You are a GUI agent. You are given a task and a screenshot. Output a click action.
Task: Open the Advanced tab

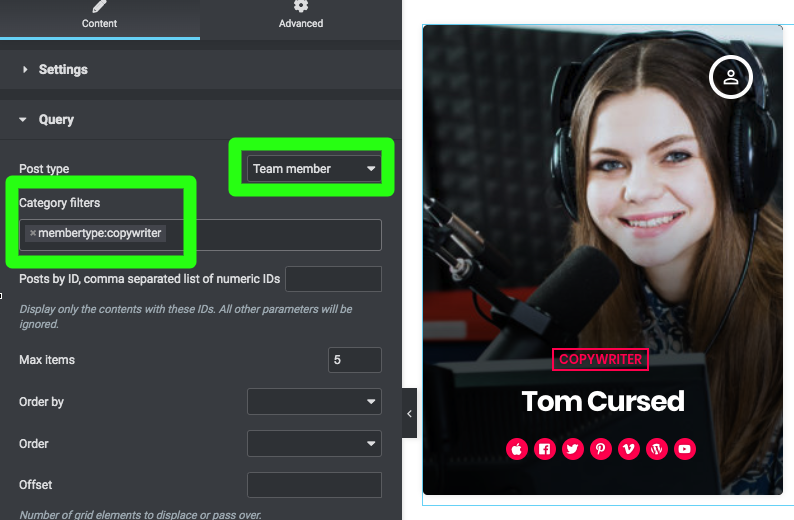[x=301, y=19]
